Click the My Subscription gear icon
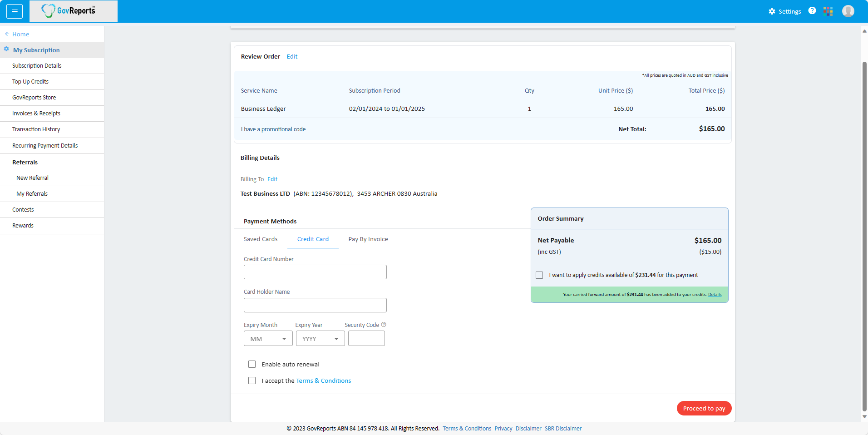868x435 pixels. (x=6, y=49)
